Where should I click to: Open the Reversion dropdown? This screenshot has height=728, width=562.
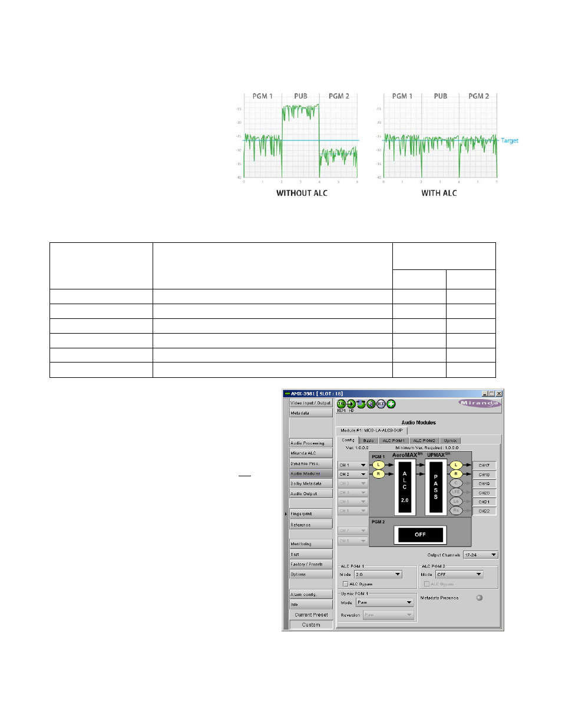point(388,615)
